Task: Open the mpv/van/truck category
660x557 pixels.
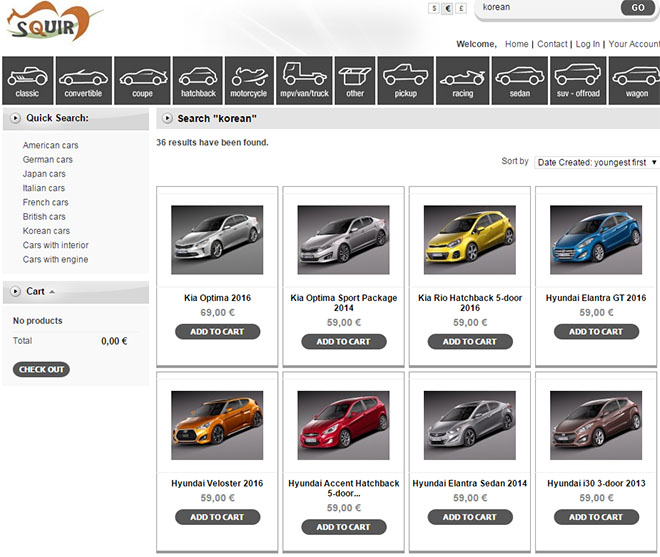Action: (304, 80)
